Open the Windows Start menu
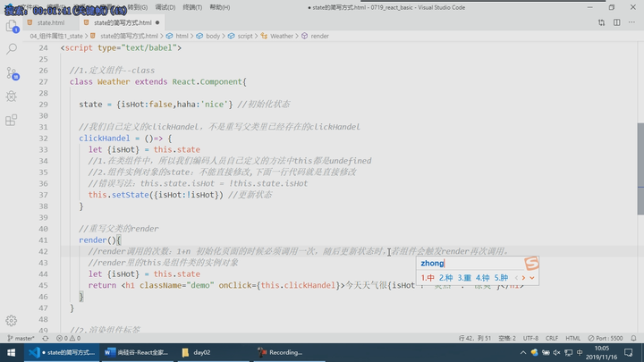644x362 pixels. click(x=12, y=352)
